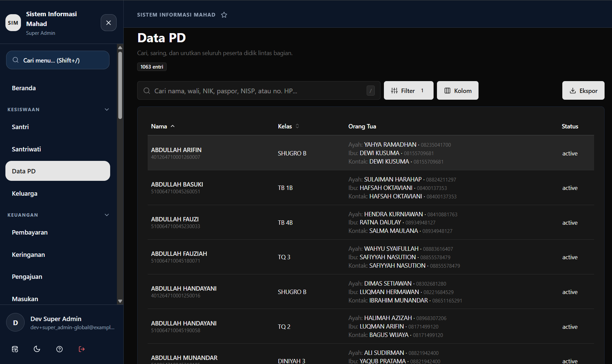This screenshot has height=364, width=612.
Task: Click active status for ABDULLAH BASUKI
Action: click(570, 188)
